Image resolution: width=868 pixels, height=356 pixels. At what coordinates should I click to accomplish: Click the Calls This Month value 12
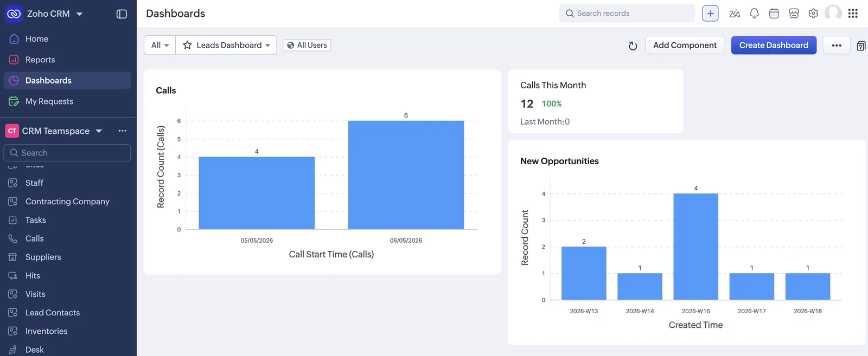pos(527,103)
